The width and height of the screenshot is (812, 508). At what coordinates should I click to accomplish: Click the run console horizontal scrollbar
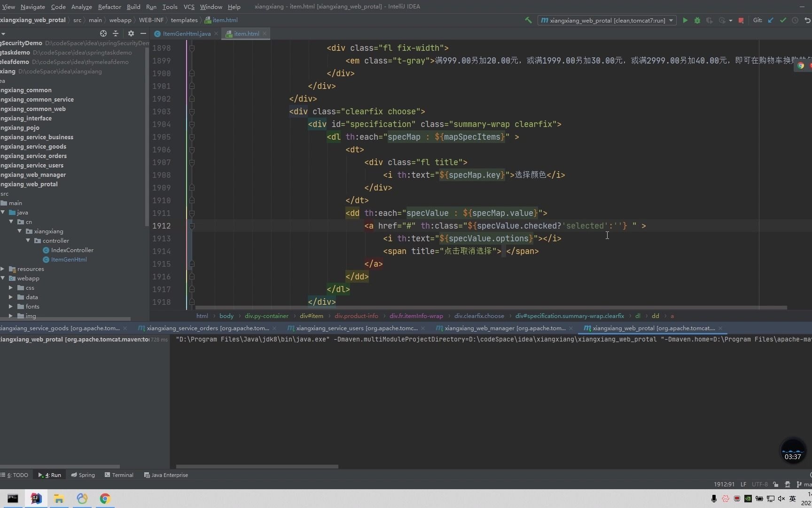(257, 467)
